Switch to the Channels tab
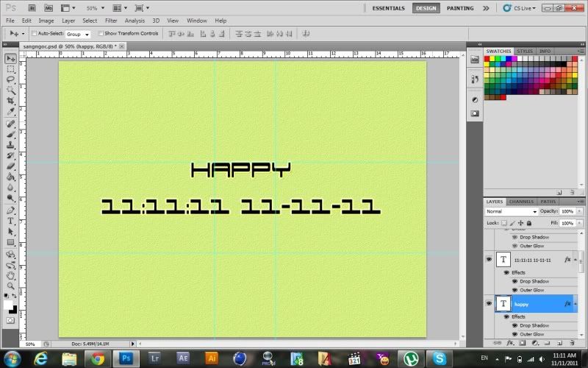Viewport: 588px width, 368px height. pyautogui.click(x=521, y=201)
